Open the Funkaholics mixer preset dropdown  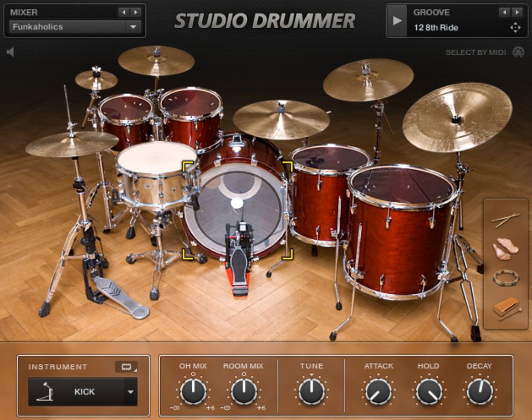(132, 27)
